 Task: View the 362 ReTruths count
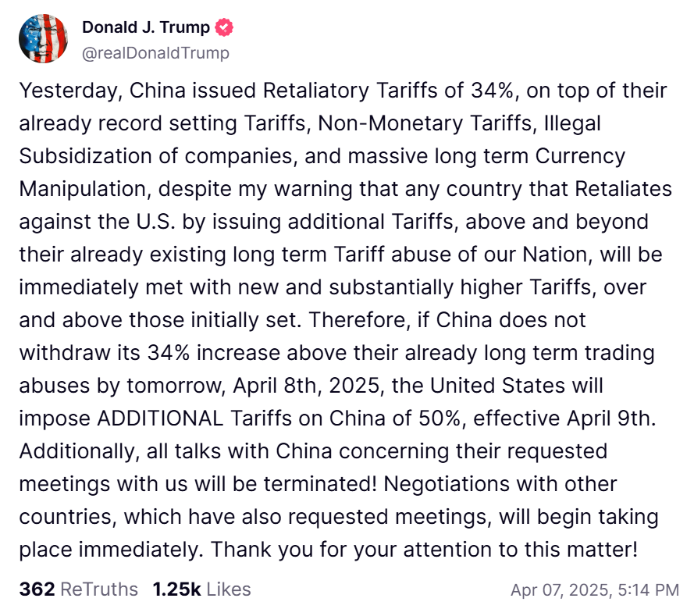coord(37,589)
